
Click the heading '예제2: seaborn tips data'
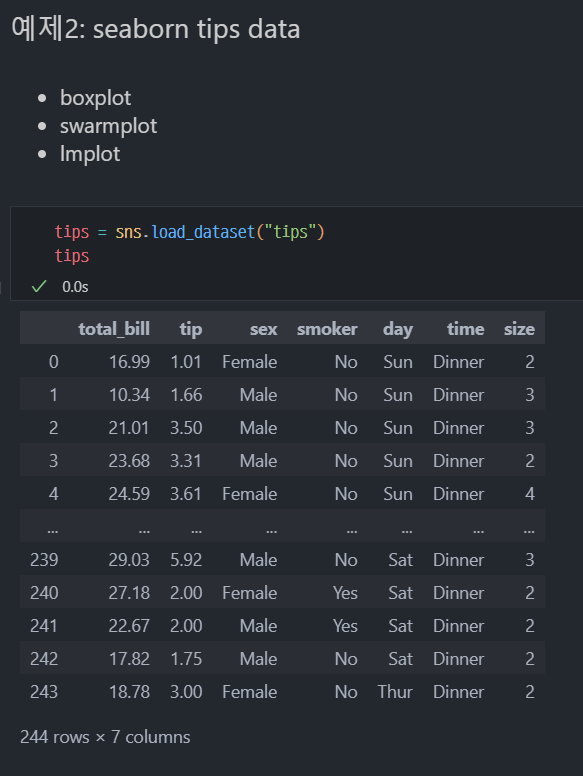pos(155,29)
